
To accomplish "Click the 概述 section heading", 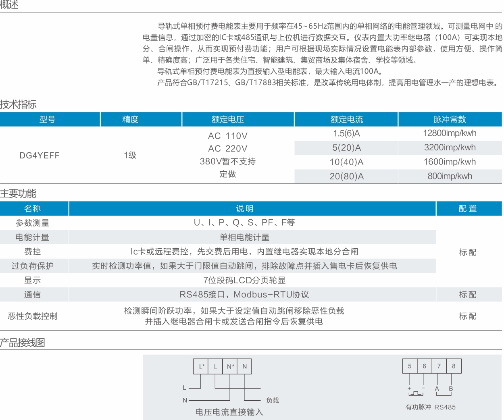I will point(9,4).
